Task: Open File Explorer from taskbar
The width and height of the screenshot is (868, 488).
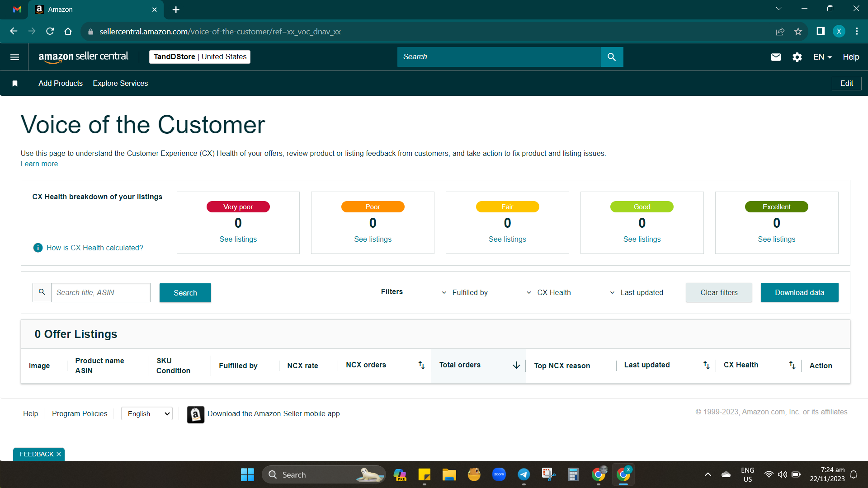Action: [x=449, y=474]
